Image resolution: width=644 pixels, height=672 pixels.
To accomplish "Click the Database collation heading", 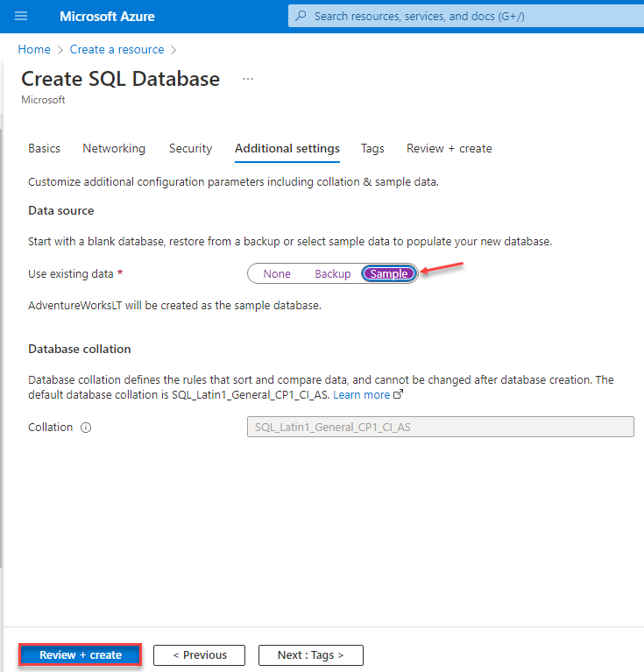I will (x=79, y=349).
